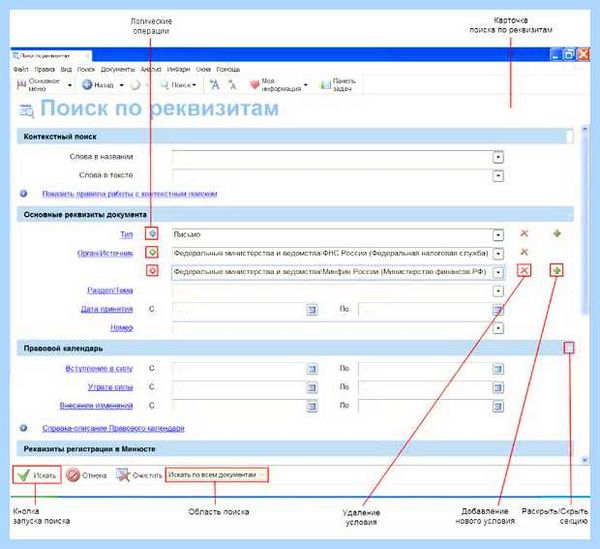Expand the Моя информация dropdown arrow

tap(305, 85)
